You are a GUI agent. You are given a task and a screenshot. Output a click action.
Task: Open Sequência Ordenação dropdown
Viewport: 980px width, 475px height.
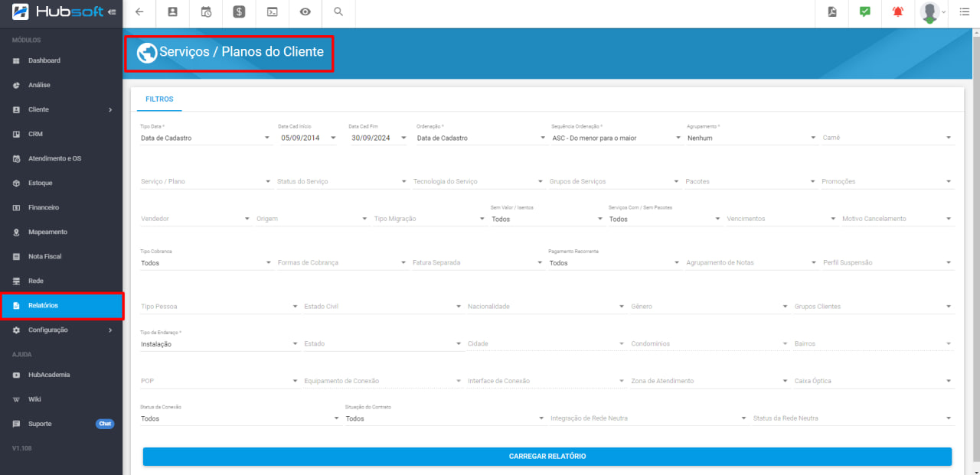[616, 138]
